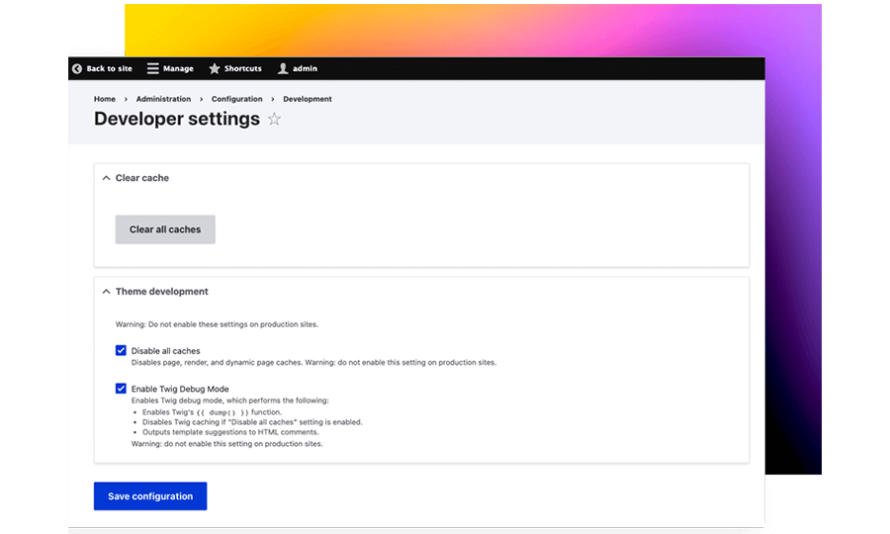Open the Administration breadcrumb link
The width and height of the screenshot is (890, 534).
(x=166, y=99)
